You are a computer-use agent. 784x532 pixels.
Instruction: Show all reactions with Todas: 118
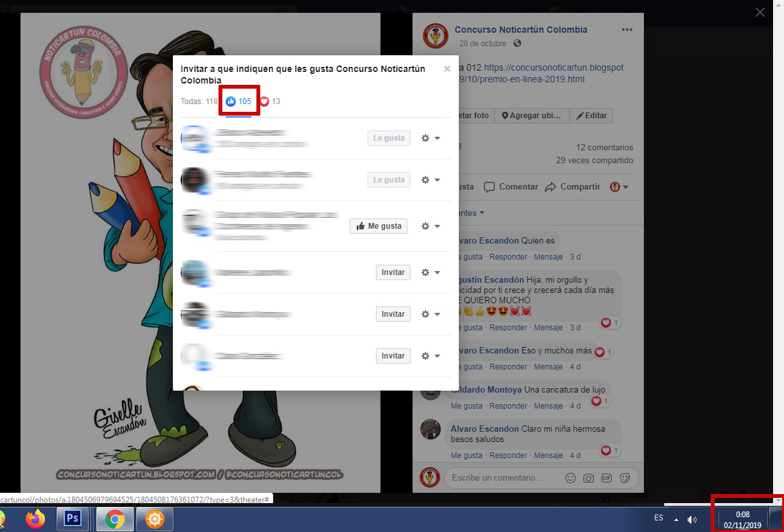pyautogui.click(x=199, y=102)
